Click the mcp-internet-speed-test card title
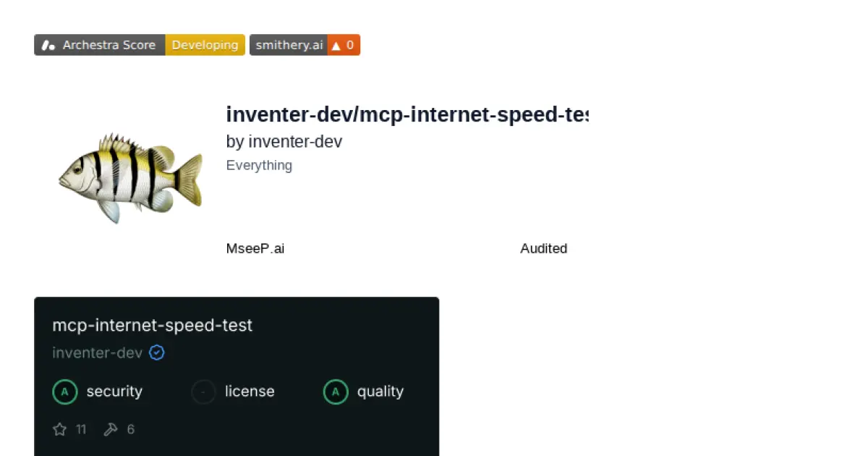868x456 pixels. point(152,325)
